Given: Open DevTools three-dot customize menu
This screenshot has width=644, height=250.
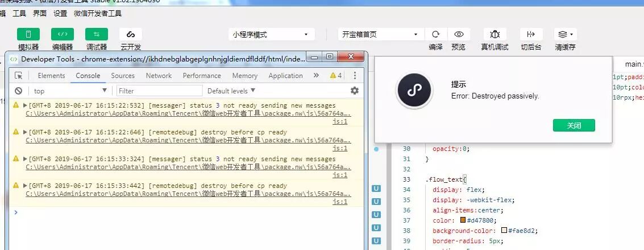Looking at the screenshot, I should click(x=355, y=76).
